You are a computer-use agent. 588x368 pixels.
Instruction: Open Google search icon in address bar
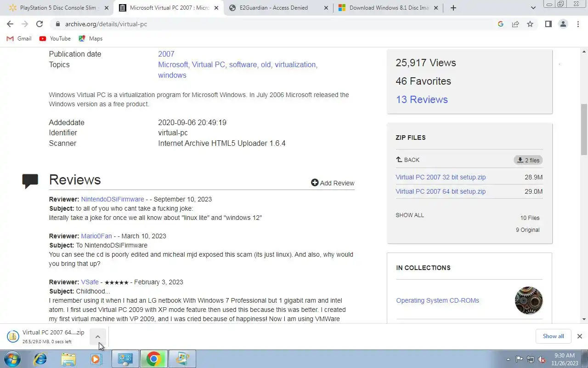(x=501, y=24)
